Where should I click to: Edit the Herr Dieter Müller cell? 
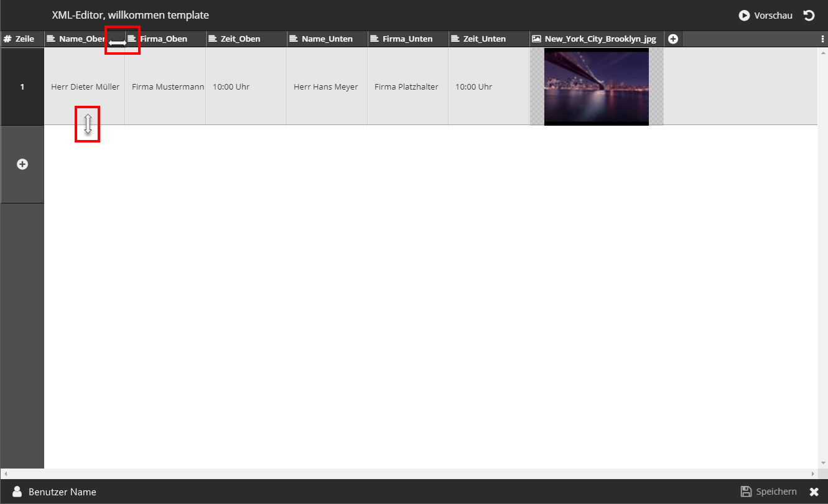(x=85, y=87)
